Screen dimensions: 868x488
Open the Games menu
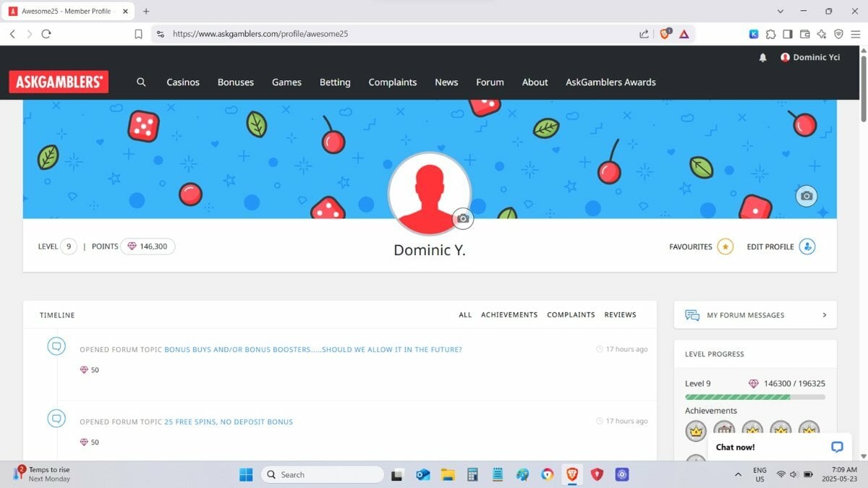tap(286, 82)
